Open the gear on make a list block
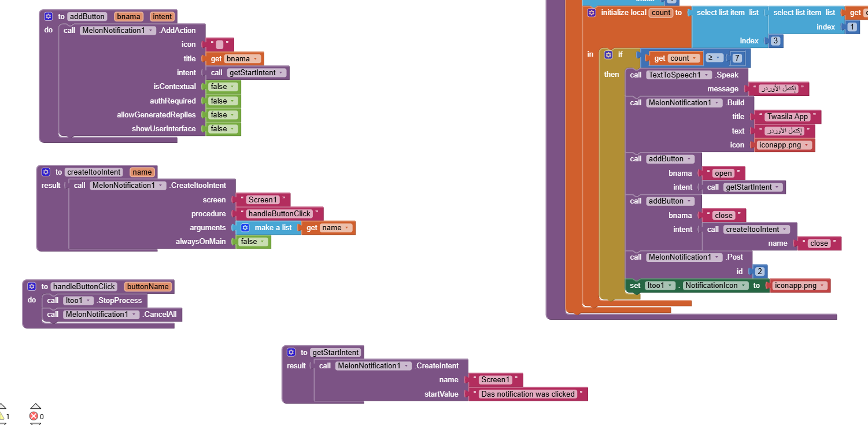This screenshot has width=868, height=425. click(x=245, y=228)
